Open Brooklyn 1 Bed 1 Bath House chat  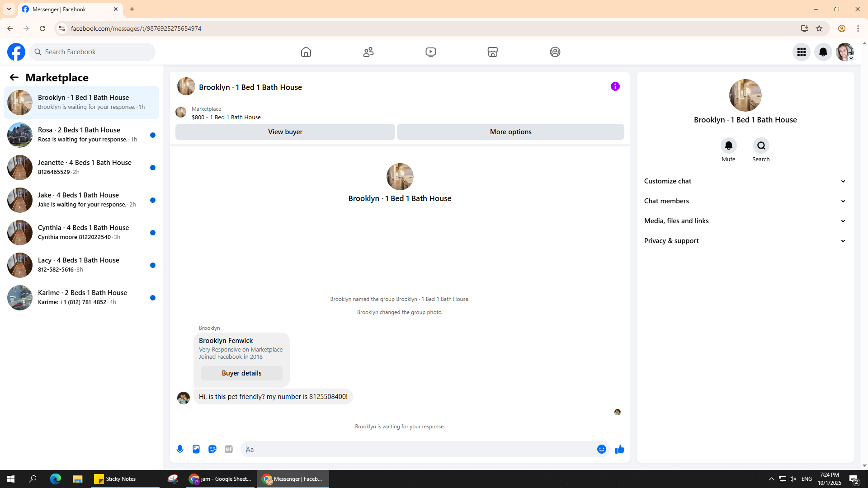[81, 103]
